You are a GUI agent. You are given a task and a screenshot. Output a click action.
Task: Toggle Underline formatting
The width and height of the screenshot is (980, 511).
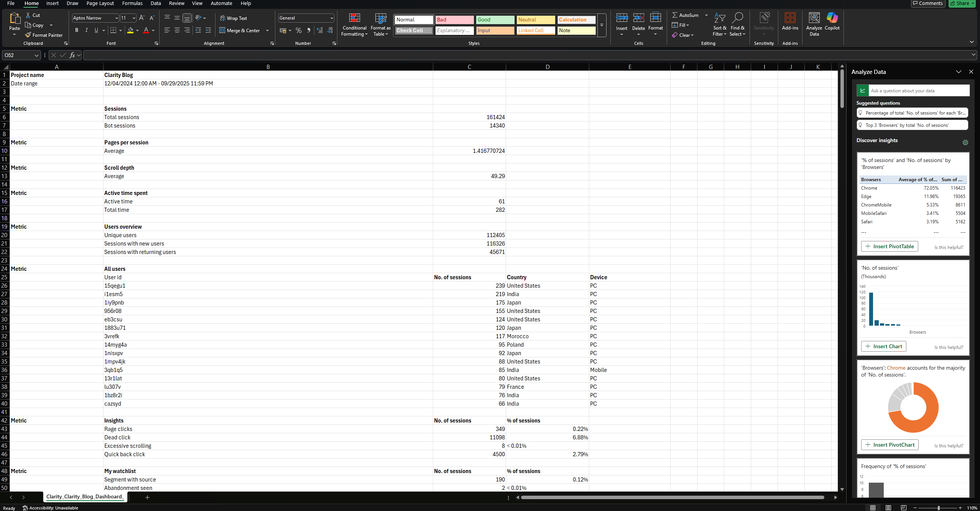96,30
